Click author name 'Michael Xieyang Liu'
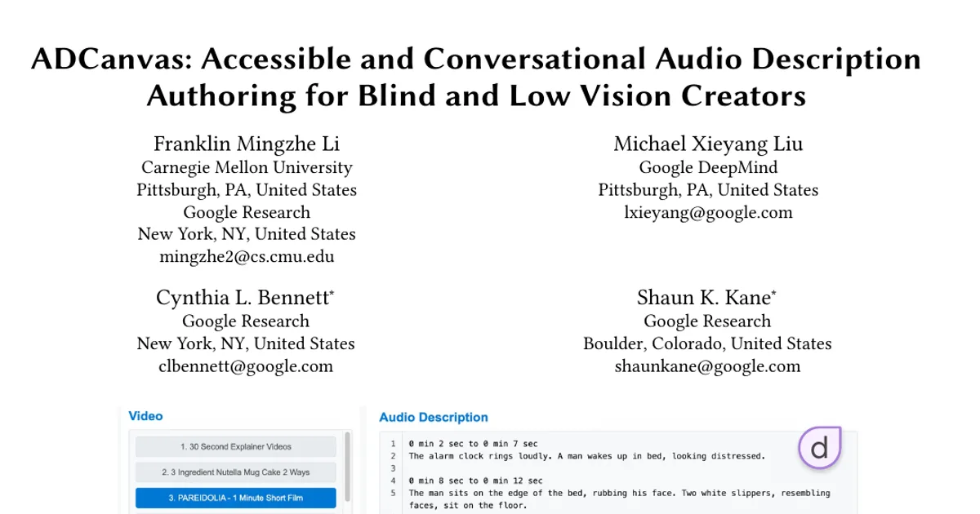 coord(708,144)
